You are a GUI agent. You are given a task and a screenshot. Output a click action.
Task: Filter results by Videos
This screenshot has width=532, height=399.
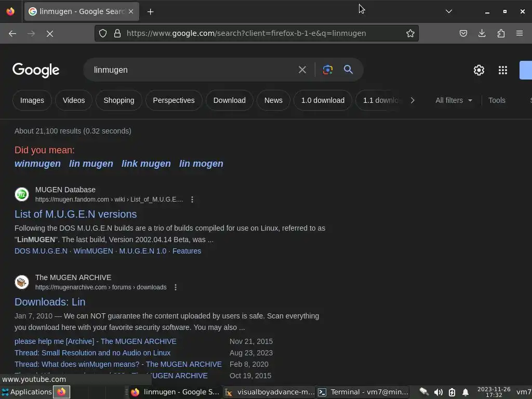74,100
